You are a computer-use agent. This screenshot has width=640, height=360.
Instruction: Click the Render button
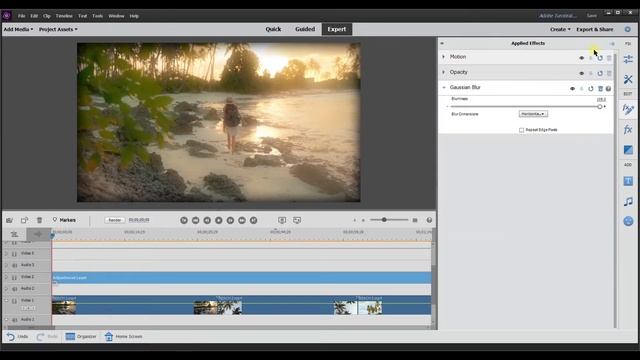115,220
